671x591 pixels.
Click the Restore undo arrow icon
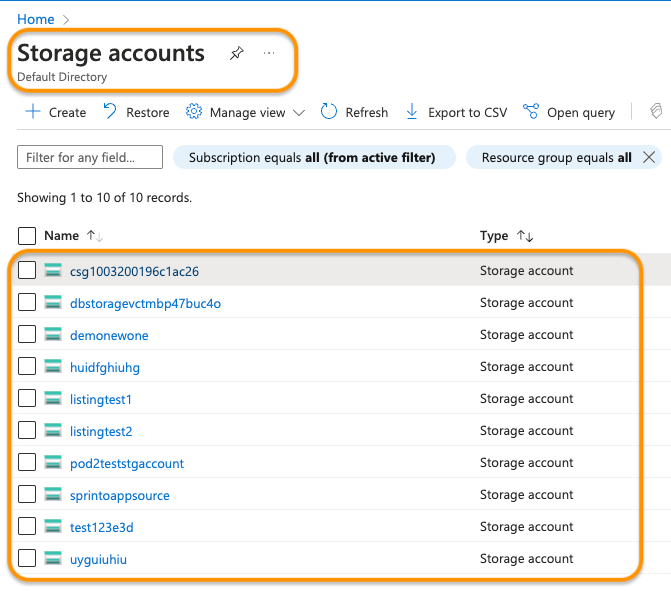point(110,111)
